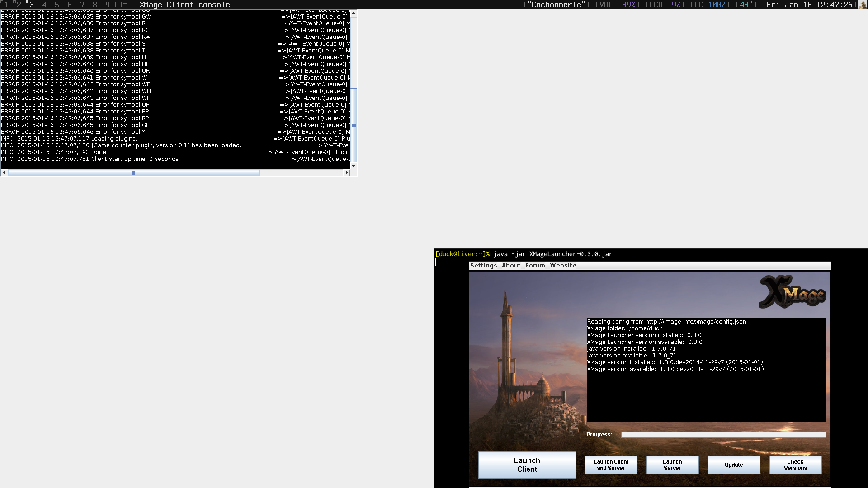This screenshot has height=488, width=868.
Task: Switch to workspace 2 in the bar
Action: click(x=19, y=5)
